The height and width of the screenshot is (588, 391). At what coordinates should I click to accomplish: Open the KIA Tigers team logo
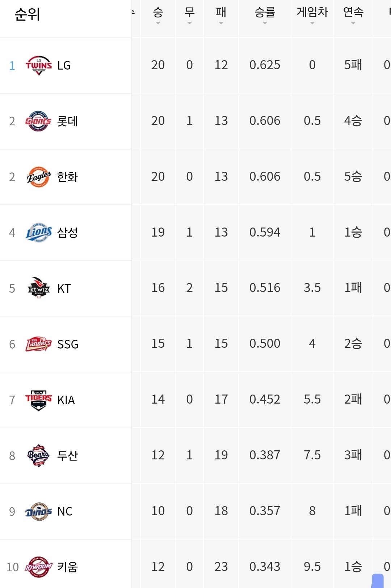pyautogui.click(x=39, y=400)
